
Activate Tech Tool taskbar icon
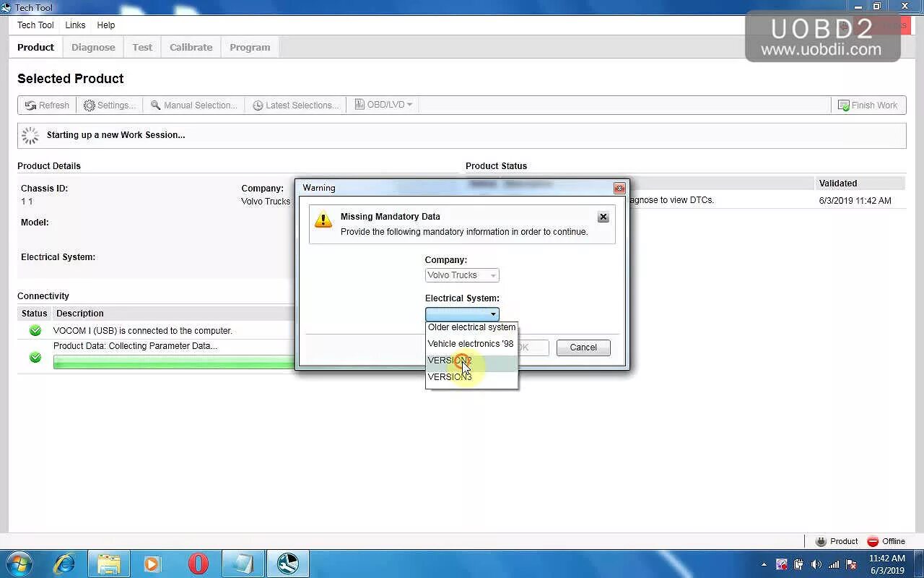coord(288,564)
